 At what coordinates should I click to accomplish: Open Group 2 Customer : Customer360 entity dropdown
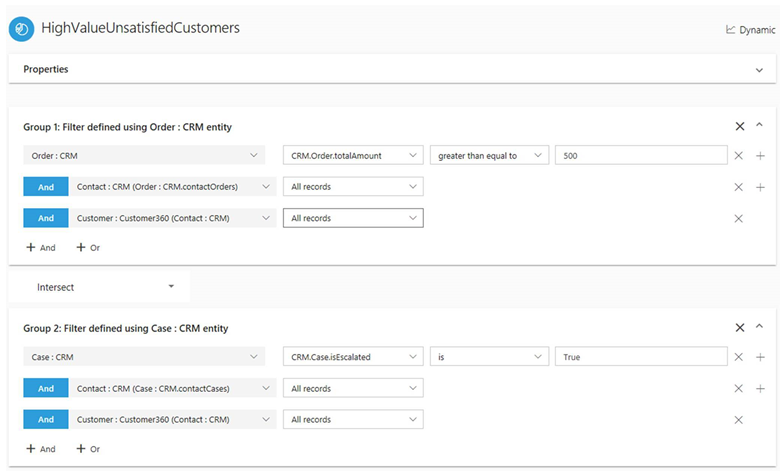click(173, 419)
